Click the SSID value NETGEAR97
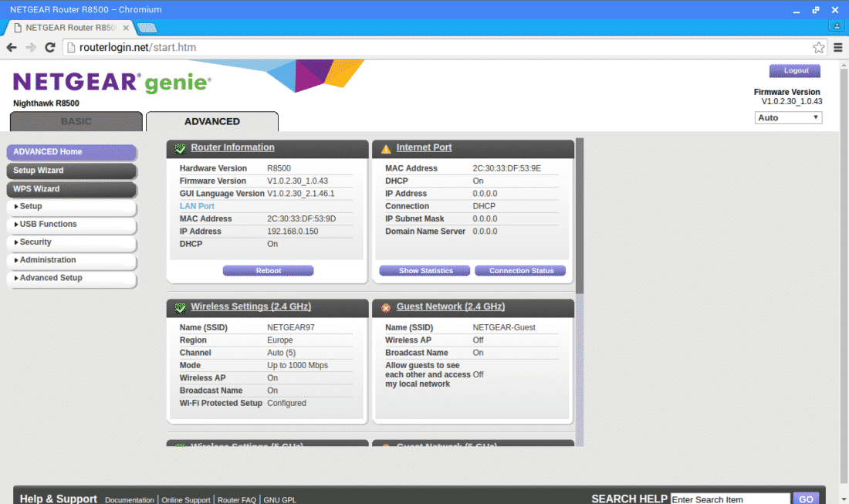 pyautogui.click(x=291, y=327)
